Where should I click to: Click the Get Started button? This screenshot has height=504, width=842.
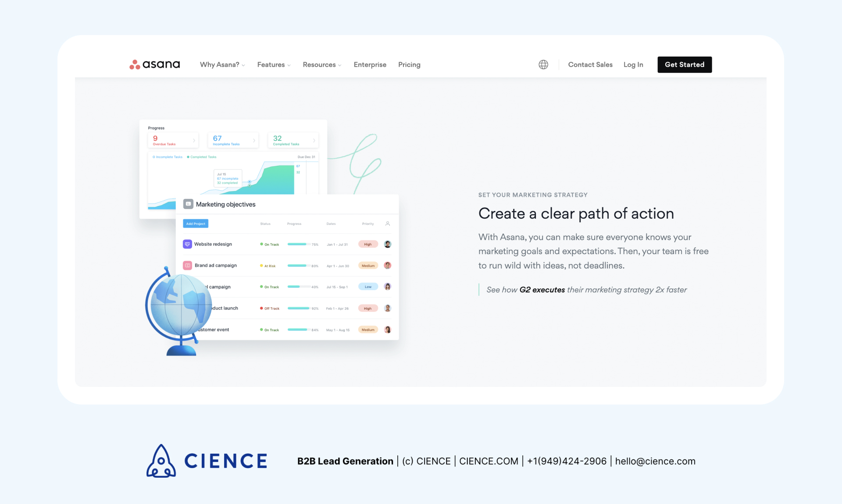(684, 64)
